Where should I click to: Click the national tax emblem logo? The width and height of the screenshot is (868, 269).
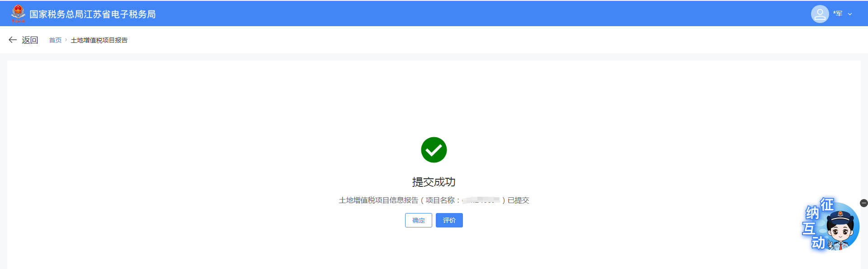19,14
